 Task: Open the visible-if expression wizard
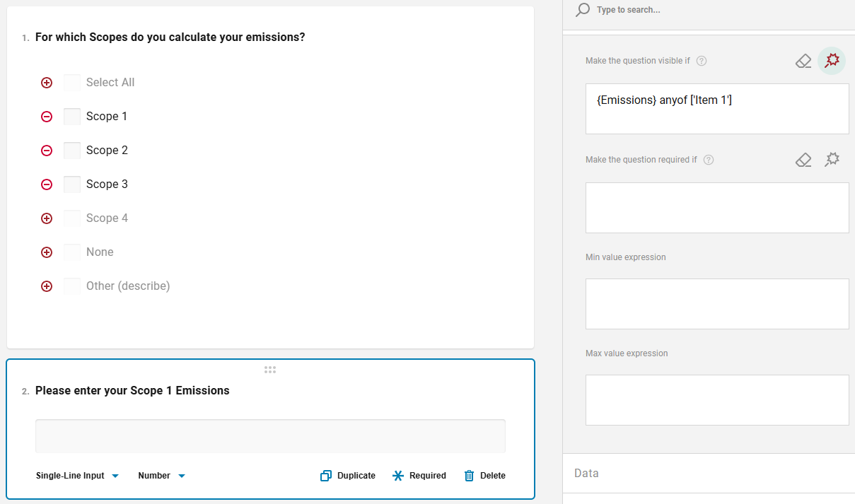coord(832,60)
